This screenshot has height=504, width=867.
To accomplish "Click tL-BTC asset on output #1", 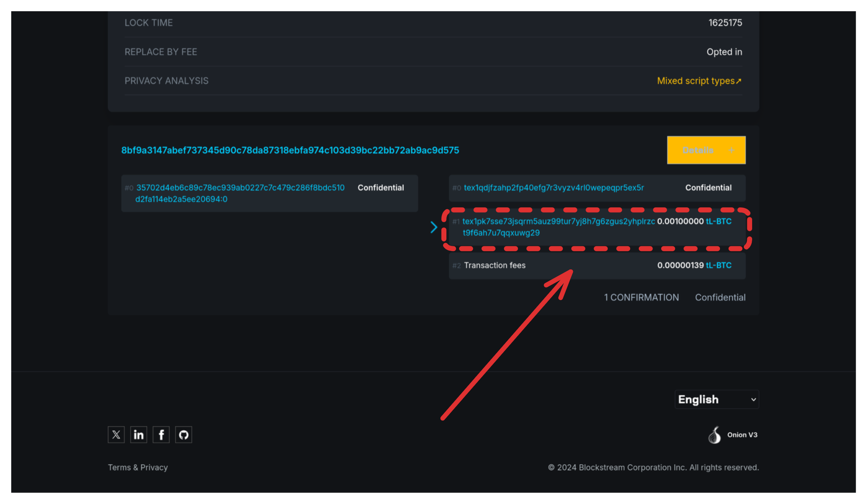I will point(718,222).
